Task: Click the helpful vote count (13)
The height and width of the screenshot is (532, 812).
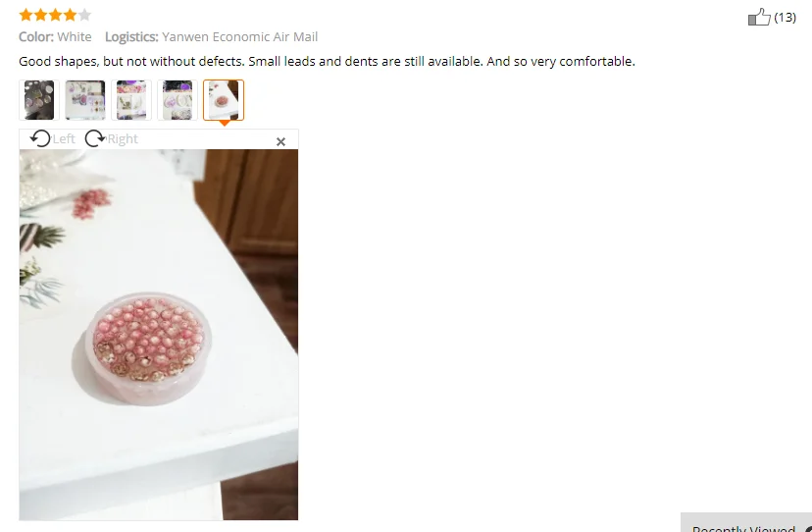Action: [x=786, y=18]
